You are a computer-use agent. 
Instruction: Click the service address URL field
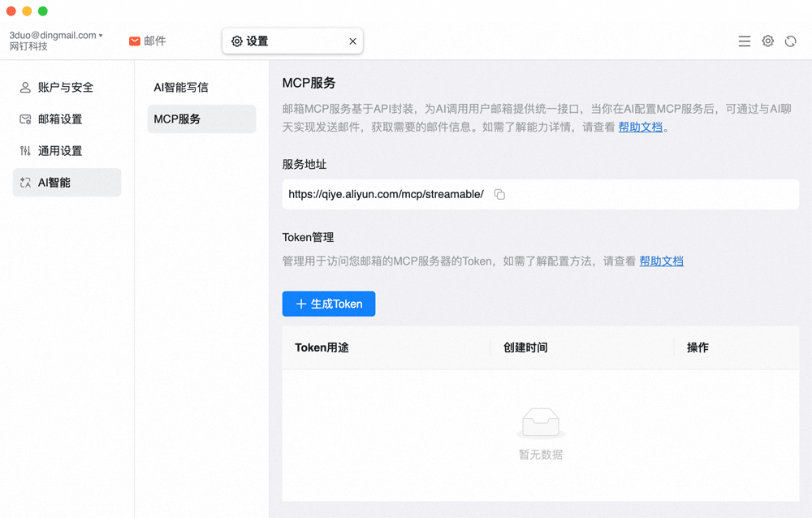386,195
